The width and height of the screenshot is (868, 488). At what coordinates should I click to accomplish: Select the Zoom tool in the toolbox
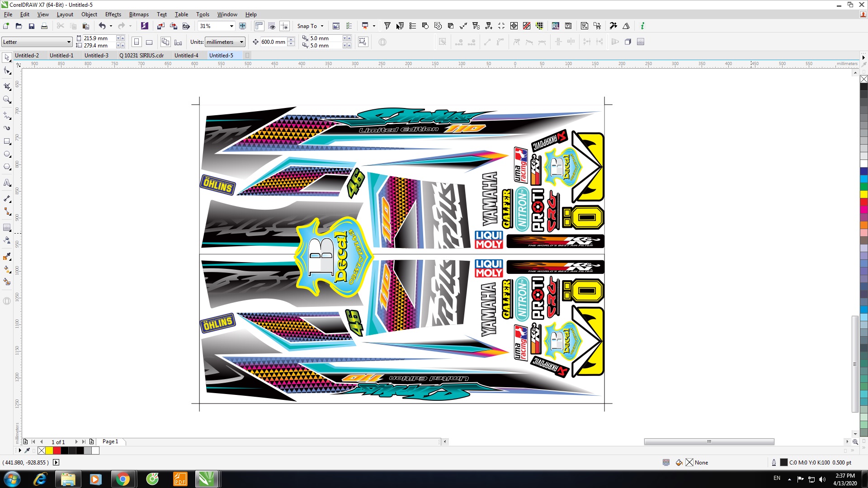pyautogui.click(x=7, y=99)
